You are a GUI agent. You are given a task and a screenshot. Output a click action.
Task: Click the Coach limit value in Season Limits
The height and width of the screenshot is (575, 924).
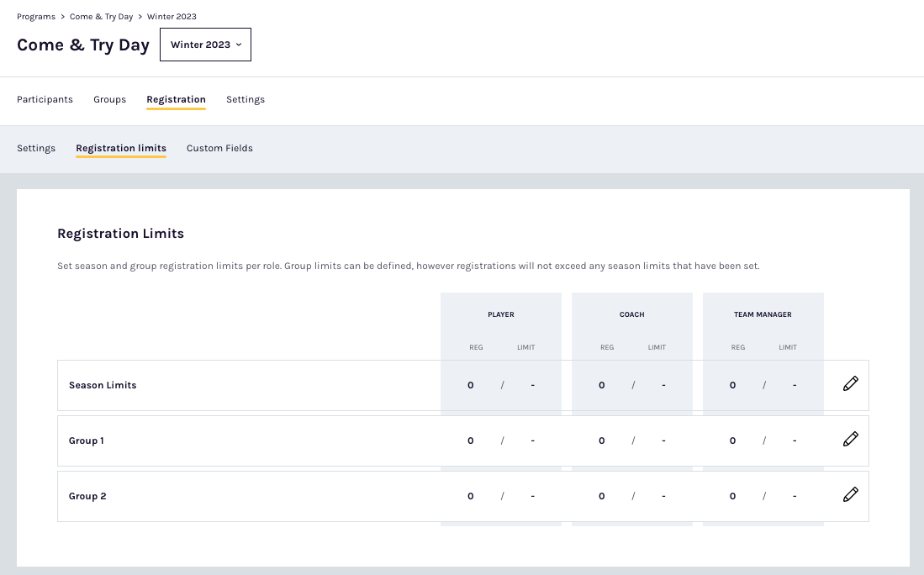point(663,385)
